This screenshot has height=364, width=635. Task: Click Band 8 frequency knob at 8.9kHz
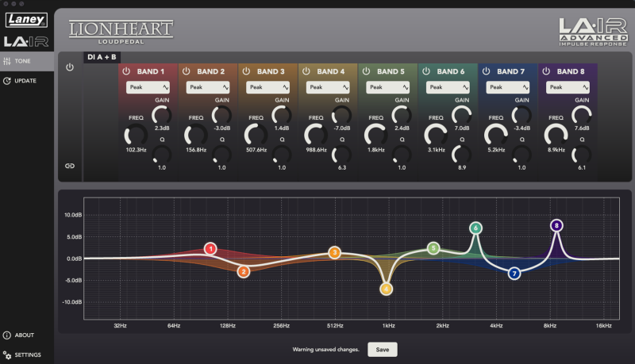click(x=555, y=135)
